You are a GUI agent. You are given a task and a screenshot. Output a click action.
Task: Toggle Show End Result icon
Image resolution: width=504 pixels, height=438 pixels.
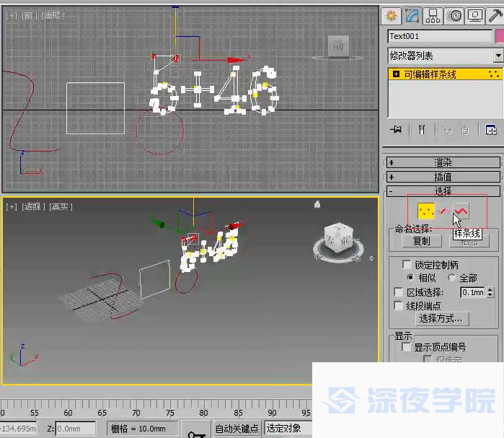click(422, 130)
